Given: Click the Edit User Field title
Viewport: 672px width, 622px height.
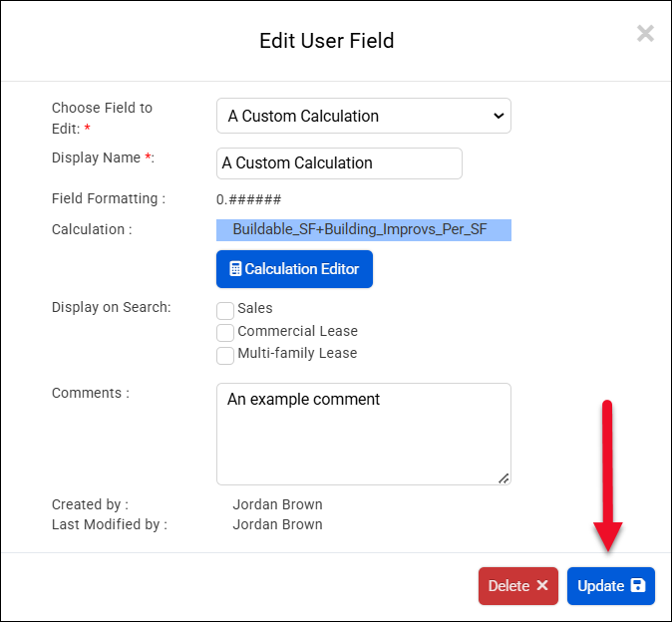Looking at the screenshot, I should (327, 41).
